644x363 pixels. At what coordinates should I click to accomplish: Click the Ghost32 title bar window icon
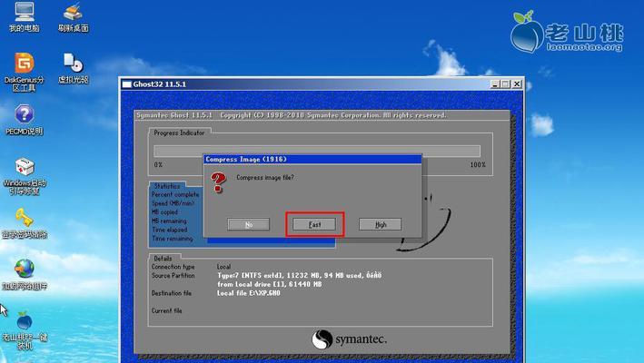coord(127,84)
